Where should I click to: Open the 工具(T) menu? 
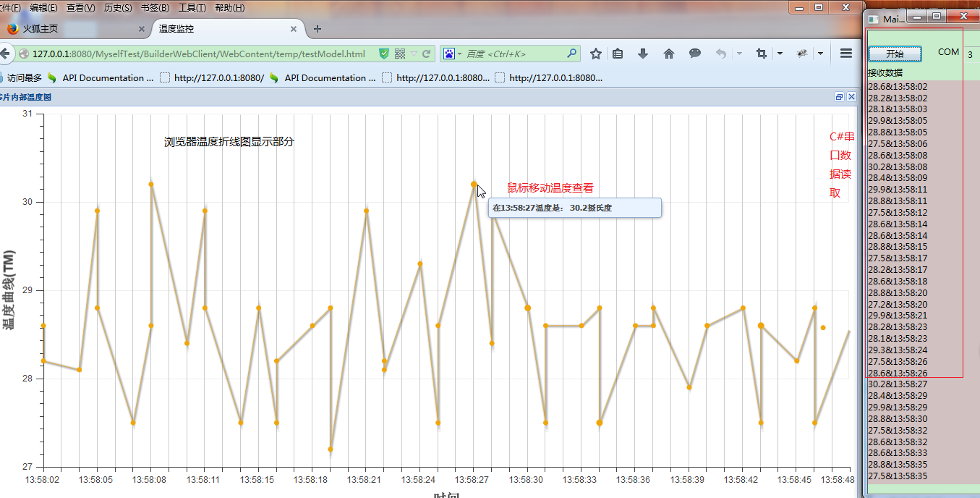[x=192, y=8]
